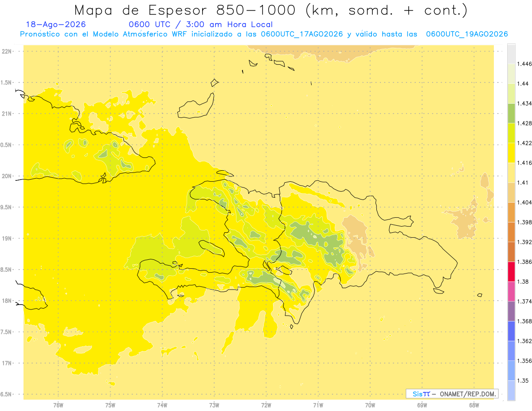Image resolution: width=532 pixels, height=411 pixels.
Task: Click the colorbar value 1.41
Action: pos(523,183)
